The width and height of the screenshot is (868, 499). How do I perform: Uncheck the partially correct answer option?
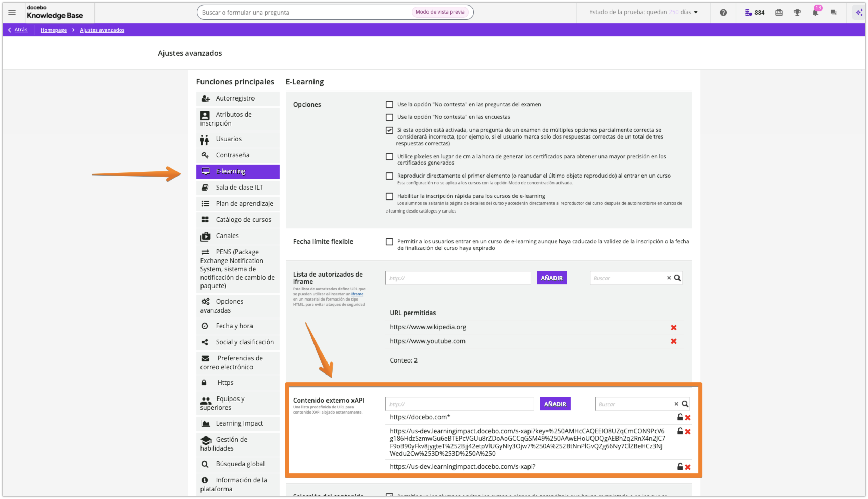click(x=389, y=130)
